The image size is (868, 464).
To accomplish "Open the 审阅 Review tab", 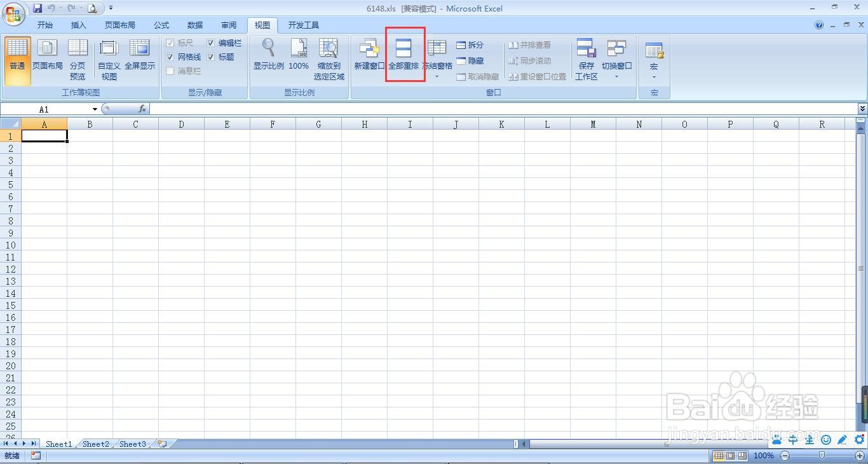I will click(x=229, y=25).
